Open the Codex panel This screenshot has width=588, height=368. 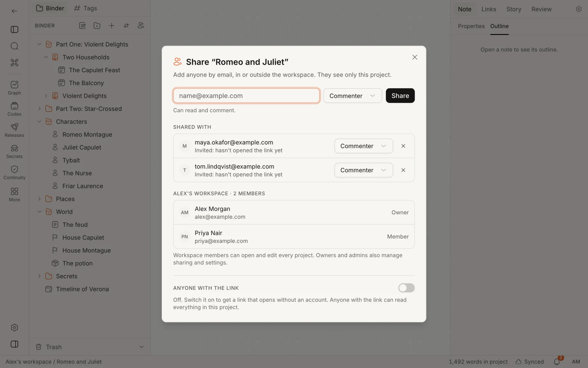point(14,109)
